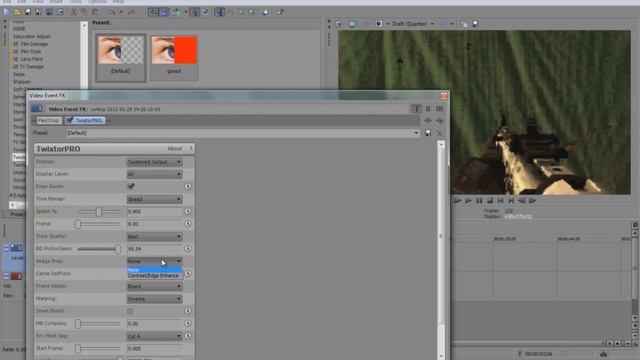Toggle the Draw Geom checkbox
The image size is (640, 360).
tap(131, 187)
